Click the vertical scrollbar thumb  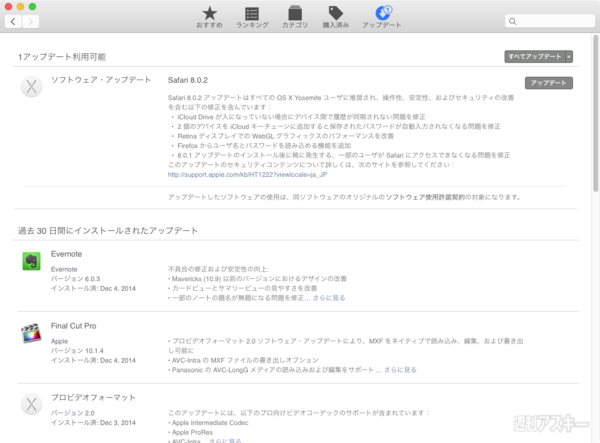coord(595,113)
